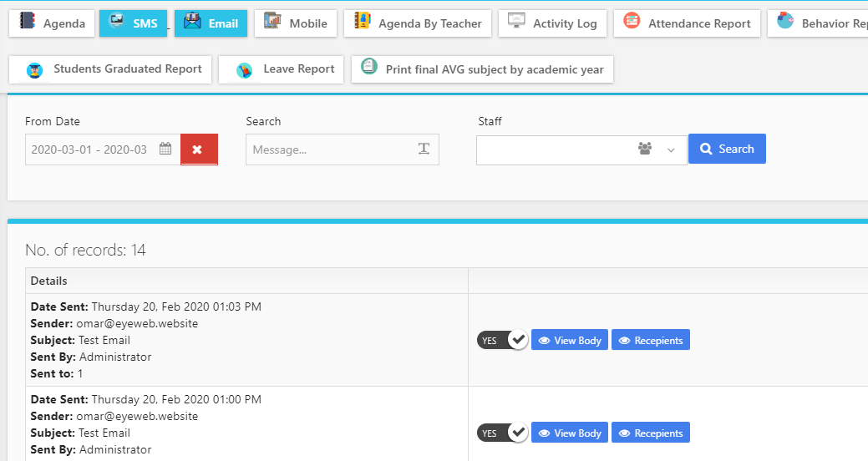This screenshot has width=868, height=461.
Task: Clear the date range with red X
Action: pos(199,149)
